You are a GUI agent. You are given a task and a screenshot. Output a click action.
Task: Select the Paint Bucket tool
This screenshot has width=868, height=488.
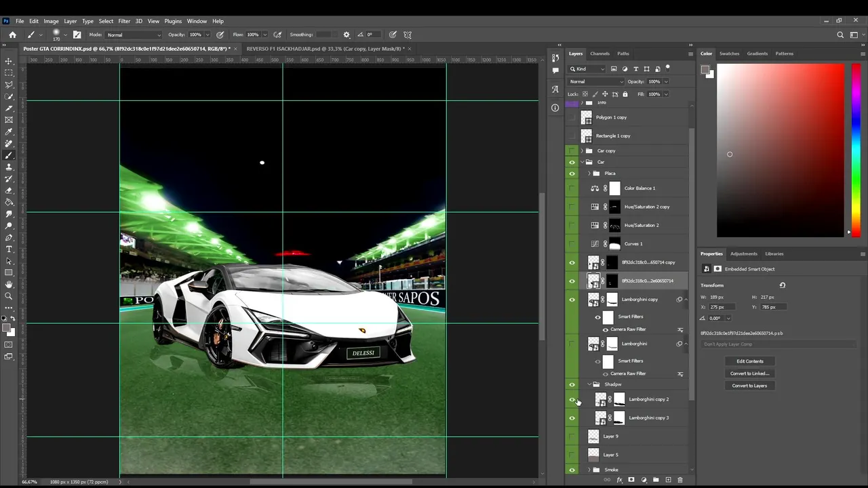click(x=9, y=202)
